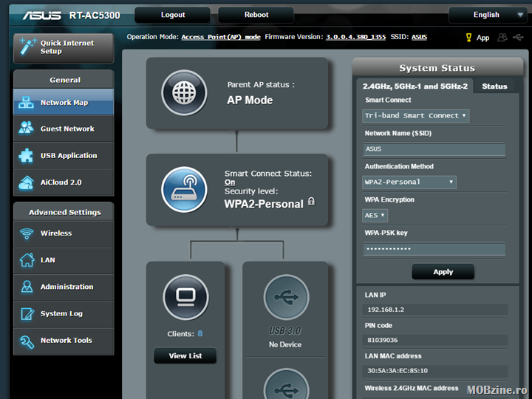
Task: Follow the firmware version 3.0.0.4.380_1355 link
Action: click(x=355, y=37)
